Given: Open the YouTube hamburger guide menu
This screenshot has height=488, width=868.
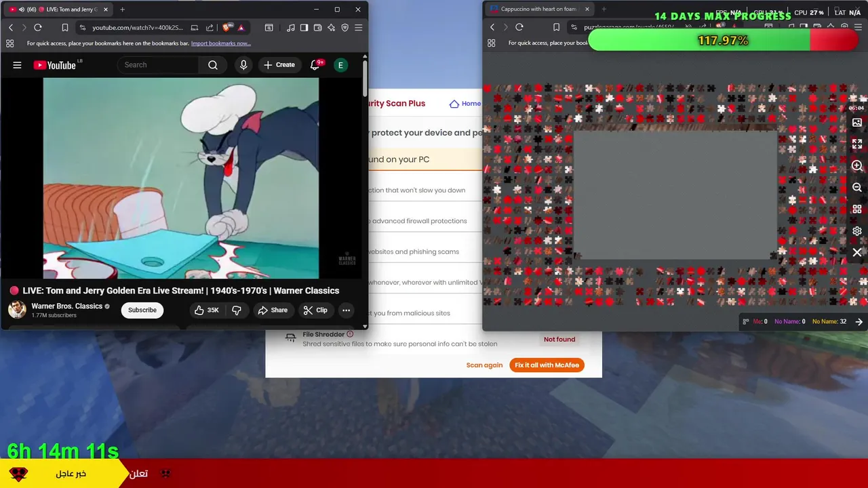Looking at the screenshot, I should point(17,65).
